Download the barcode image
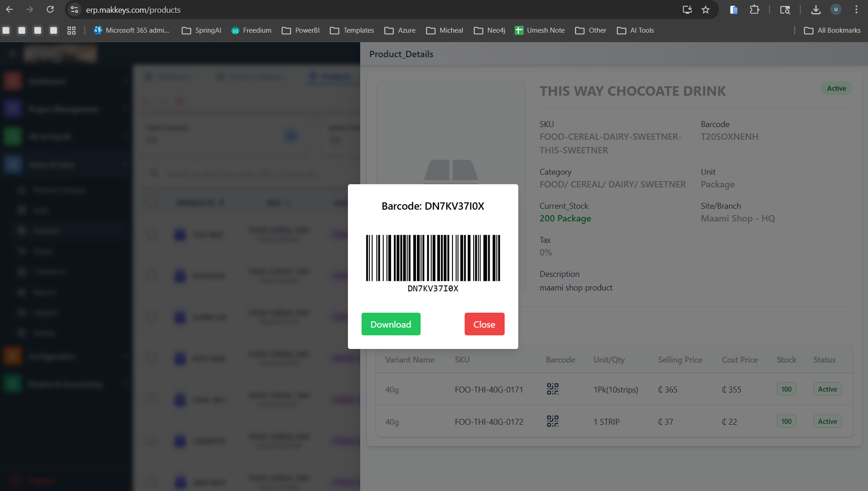This screenshot has width=868, height=491. point(391,324)
